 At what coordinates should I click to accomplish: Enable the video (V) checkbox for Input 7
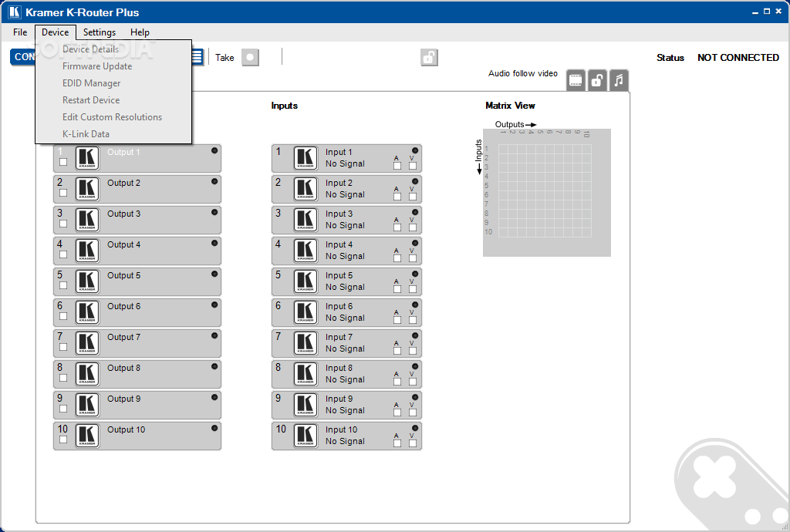(x=413, y=352)
